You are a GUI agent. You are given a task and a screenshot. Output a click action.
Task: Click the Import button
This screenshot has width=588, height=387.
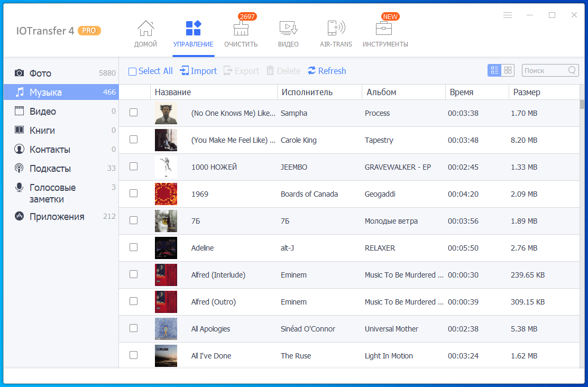pos(198,71)
